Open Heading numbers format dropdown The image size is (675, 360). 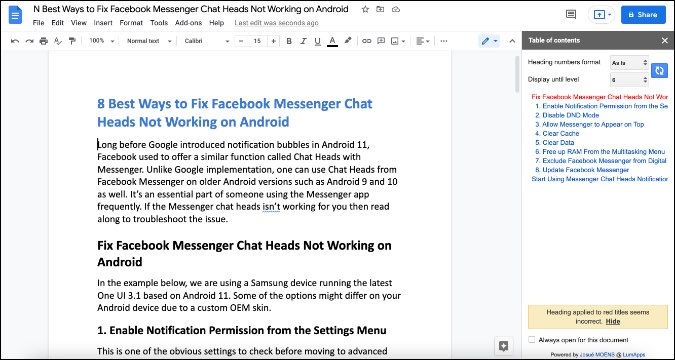point(629,62)
